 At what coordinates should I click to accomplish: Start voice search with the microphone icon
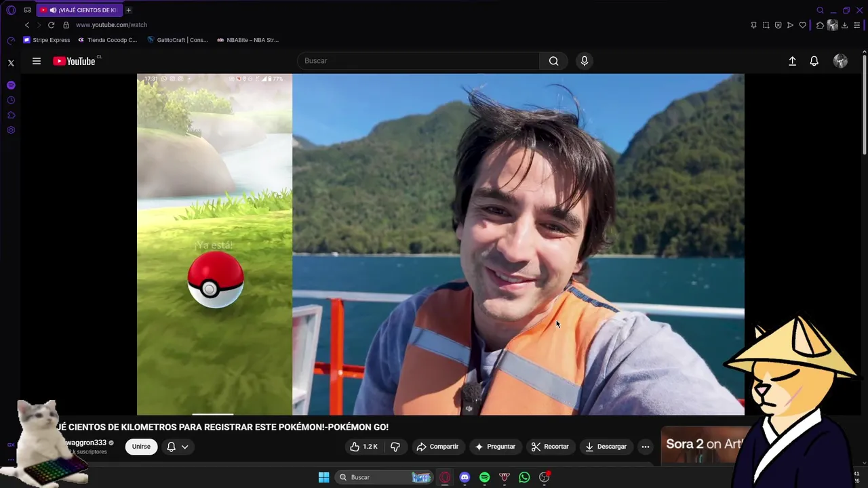(585, 61)
